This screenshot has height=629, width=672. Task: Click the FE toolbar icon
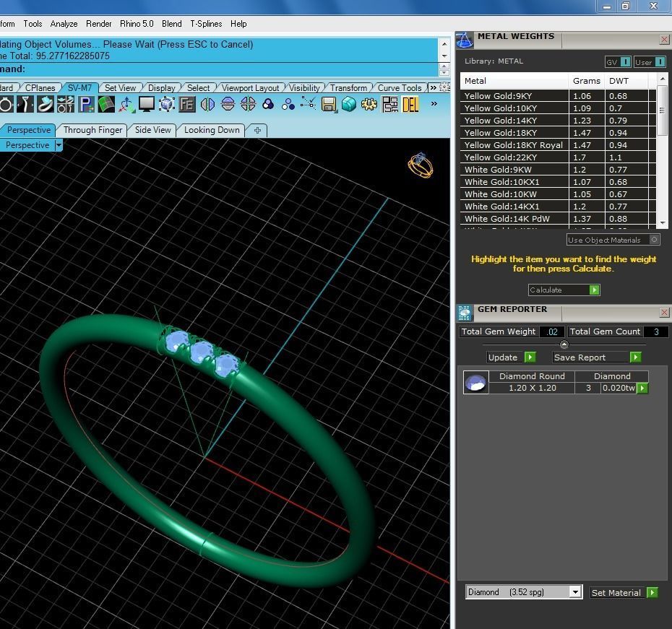coord(187,104)
